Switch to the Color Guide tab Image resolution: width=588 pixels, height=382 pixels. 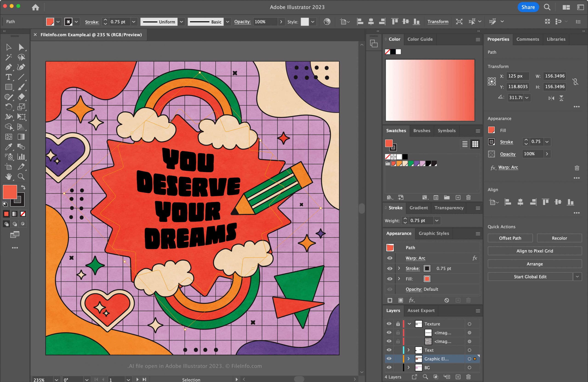(420, 40)
